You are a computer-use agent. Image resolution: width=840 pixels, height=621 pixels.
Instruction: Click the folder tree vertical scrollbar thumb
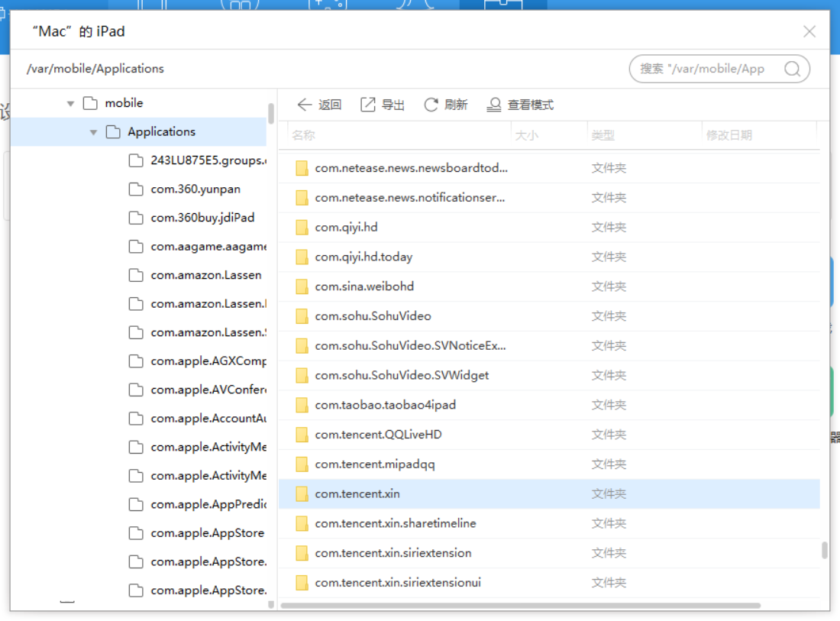271,114
